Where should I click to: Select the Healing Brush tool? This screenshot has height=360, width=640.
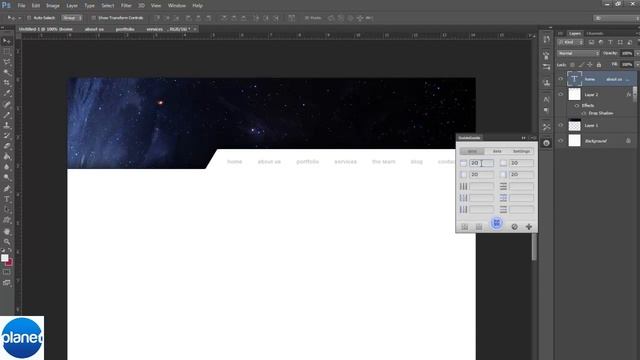click(x=7, y=104)
